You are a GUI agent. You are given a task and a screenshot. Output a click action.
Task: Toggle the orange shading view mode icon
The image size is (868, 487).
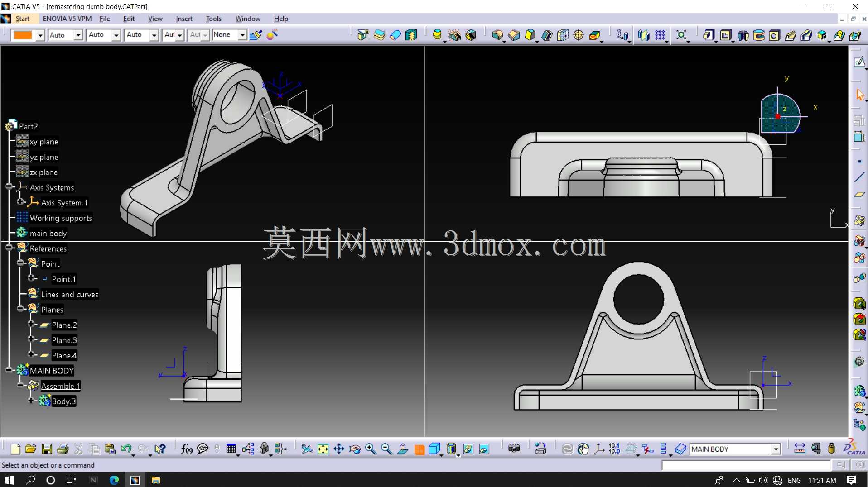[x=419, y=449]
